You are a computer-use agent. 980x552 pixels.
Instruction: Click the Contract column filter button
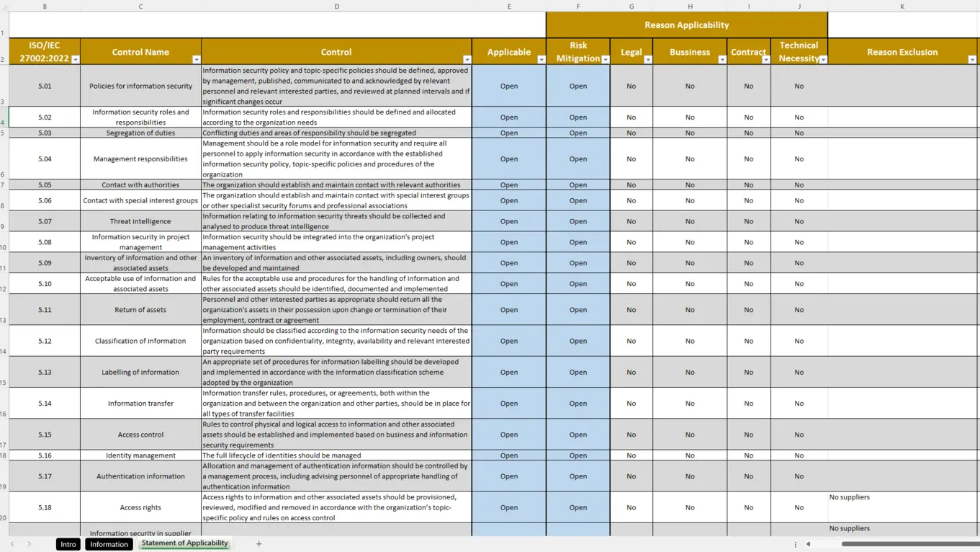tap(765, 60)
